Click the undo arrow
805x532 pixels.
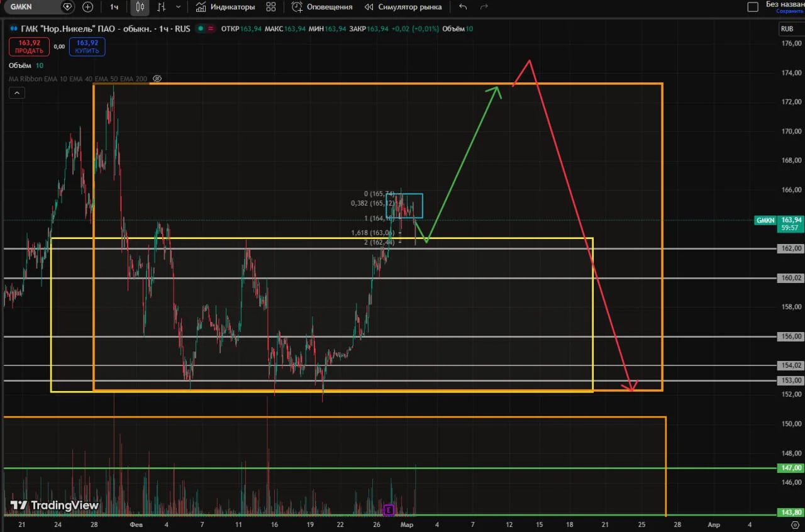[463, 7]
